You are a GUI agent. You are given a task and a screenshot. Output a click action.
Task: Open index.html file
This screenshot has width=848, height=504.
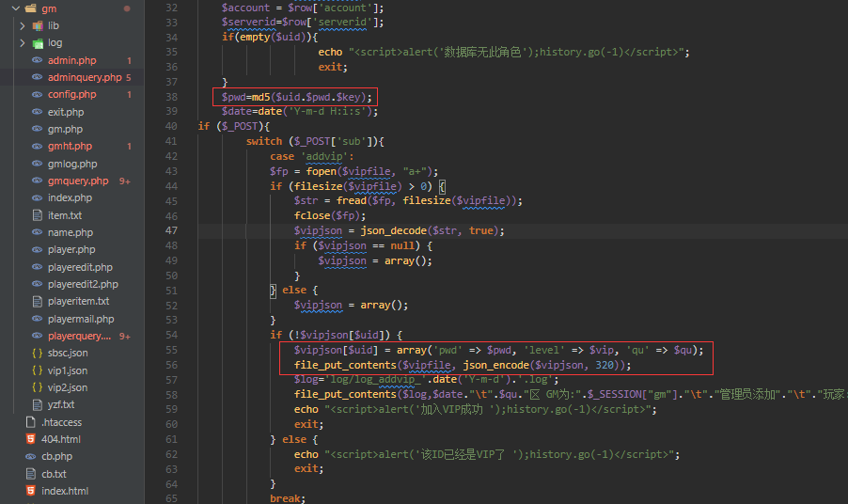click(65, 491)
